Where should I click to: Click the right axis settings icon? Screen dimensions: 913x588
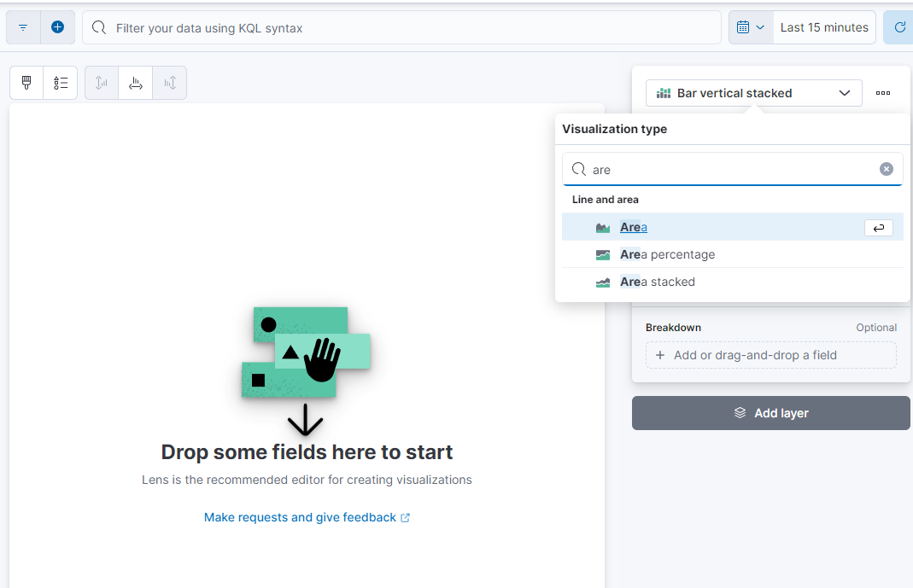(x=169, y=82)
